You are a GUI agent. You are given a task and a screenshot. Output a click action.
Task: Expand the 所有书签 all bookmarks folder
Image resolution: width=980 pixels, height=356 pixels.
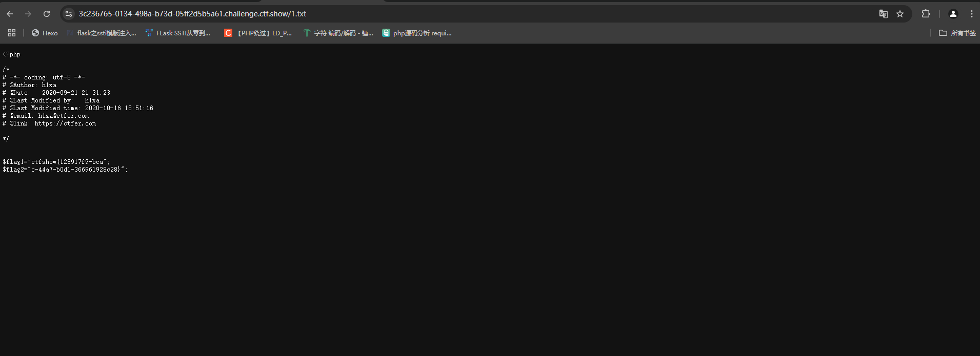click(x=957, y=33)
